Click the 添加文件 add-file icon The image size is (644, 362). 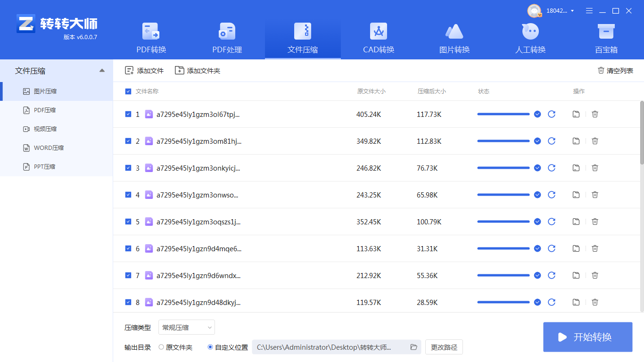(x=129, y=70)
